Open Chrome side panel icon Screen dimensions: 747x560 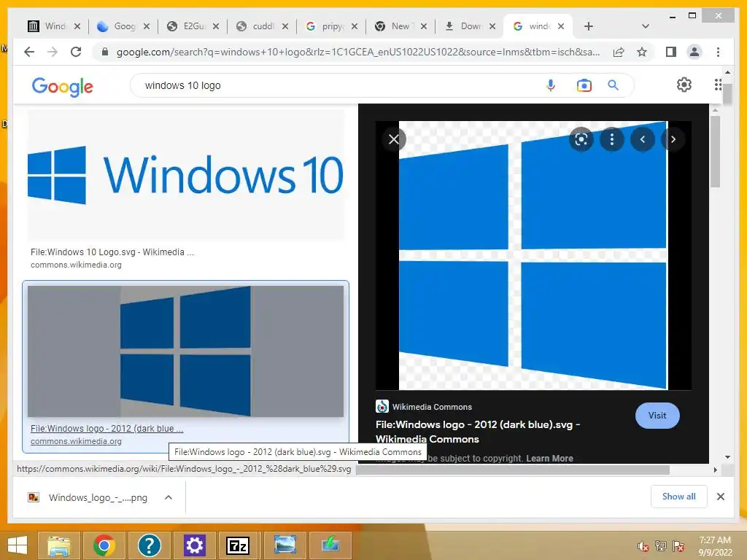(671, 52)
